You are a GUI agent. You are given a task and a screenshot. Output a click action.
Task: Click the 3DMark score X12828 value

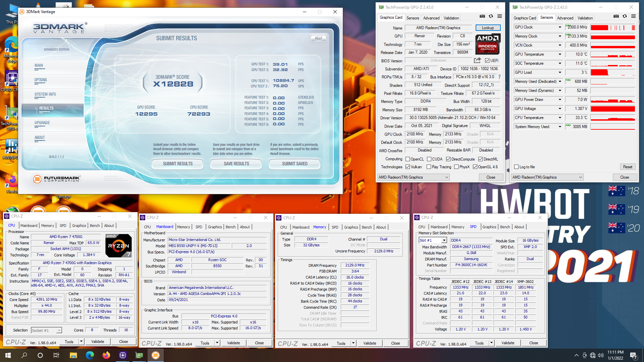(173, 84)
